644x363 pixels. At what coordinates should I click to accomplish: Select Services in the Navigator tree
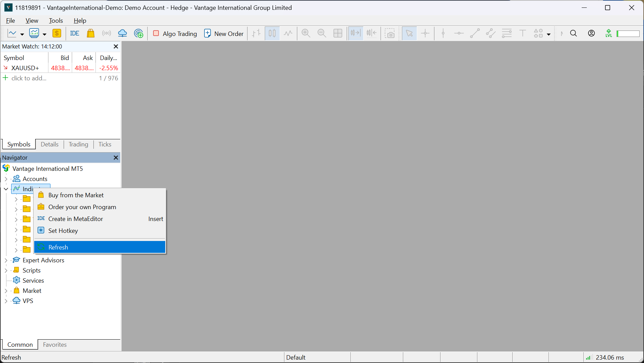coord(33,281)
